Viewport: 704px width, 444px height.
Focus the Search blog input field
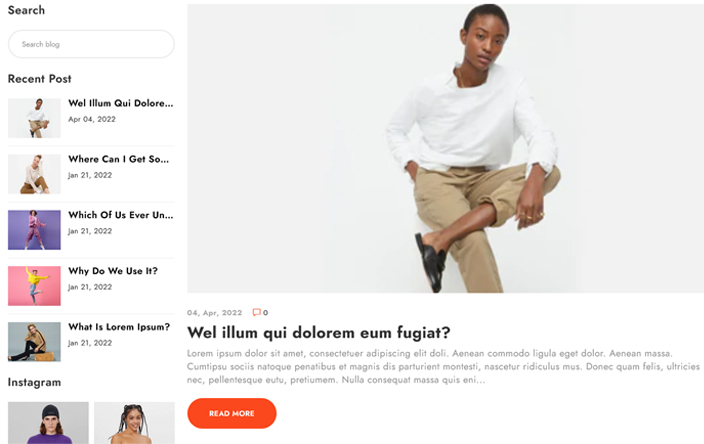[91, 44]
